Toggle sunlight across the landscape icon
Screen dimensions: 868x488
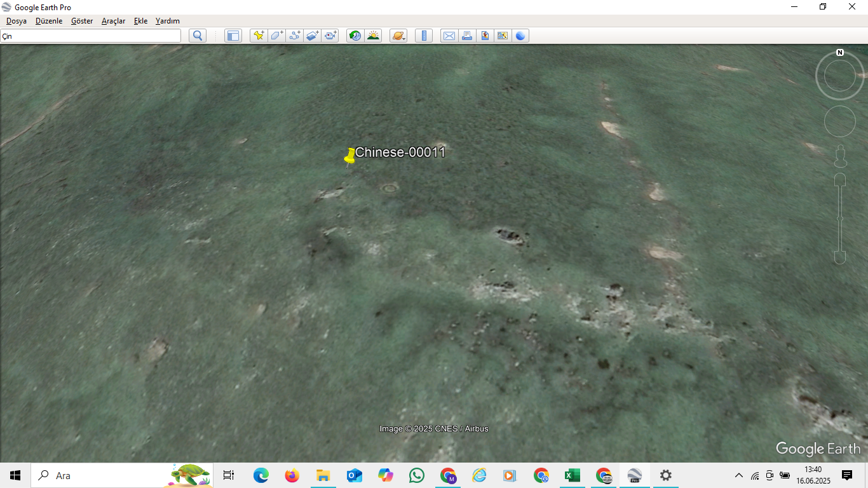pos(373,36)
